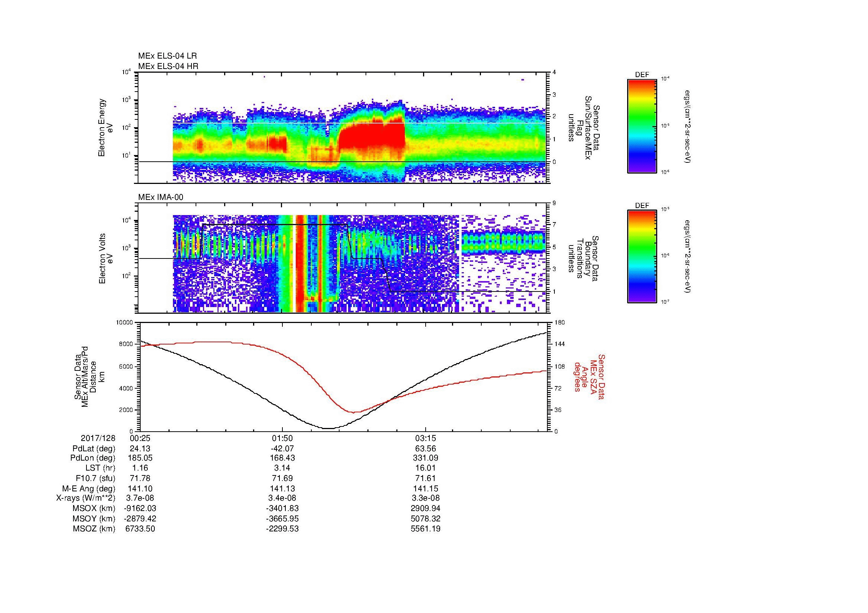Click the 'M-E Ang (deg)' row label
Viewport: 868px width, 613px height.
pos(89,488)
